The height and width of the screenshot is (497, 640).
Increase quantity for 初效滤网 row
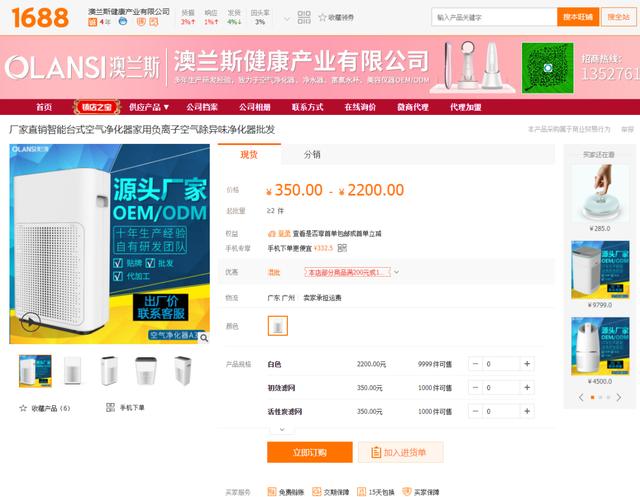click(527, 387)
